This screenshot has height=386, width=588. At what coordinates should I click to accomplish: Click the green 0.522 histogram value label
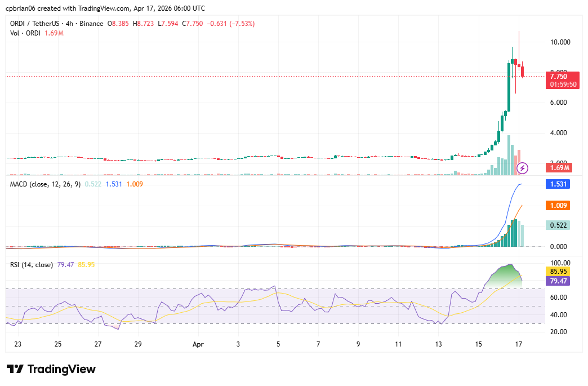[x=557, y=225]
